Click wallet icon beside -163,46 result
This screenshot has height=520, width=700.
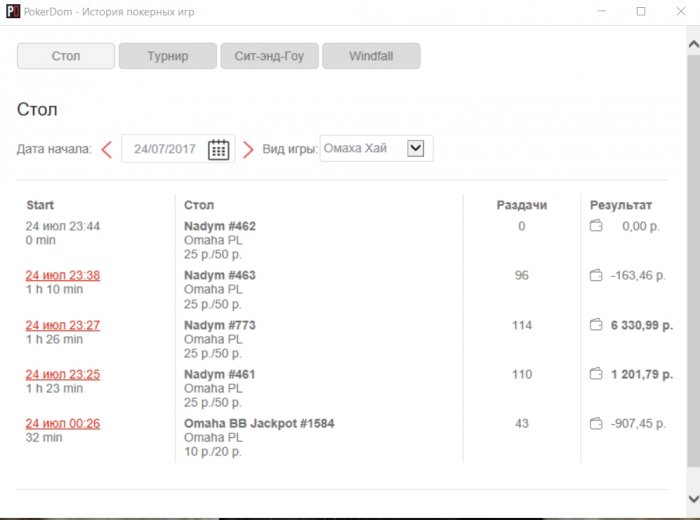point(596,275)
